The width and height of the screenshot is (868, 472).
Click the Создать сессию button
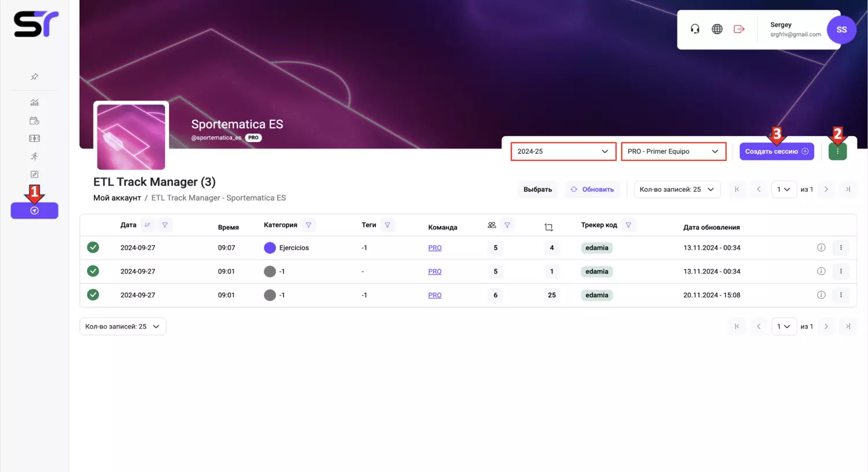777,152
